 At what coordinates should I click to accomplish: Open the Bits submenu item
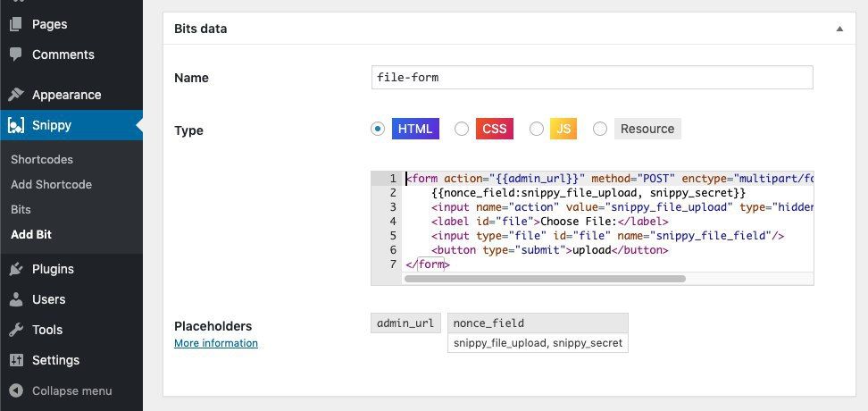pyautogui.click(x=21, y=209)
